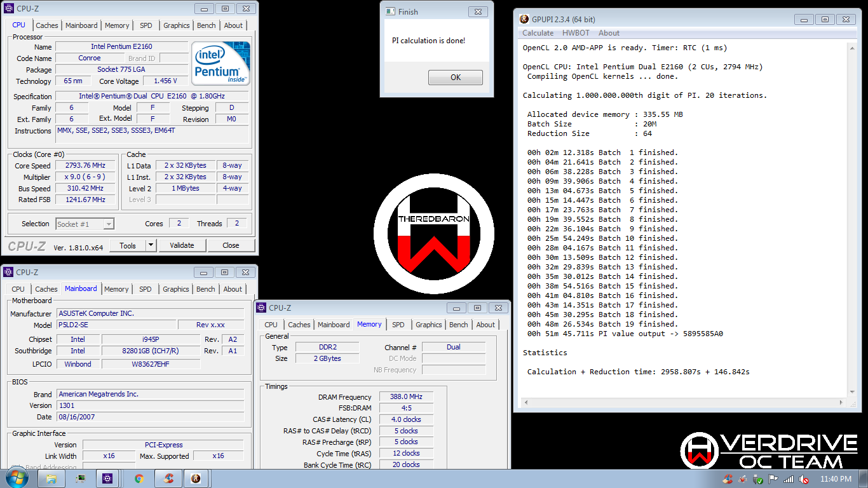Viewport: 868px width, 488px height.
Task: Launch Google Chrome from the taskbar
Action: (139, 478)
